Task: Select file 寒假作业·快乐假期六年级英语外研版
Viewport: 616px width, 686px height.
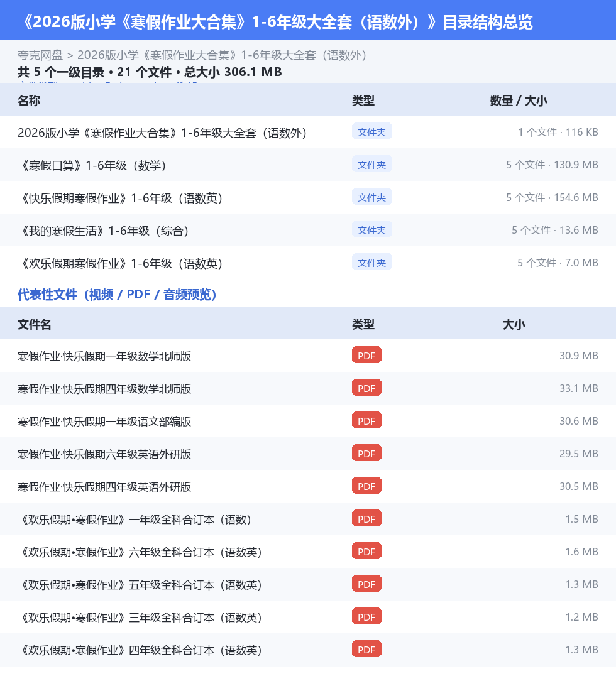Action: pyautogui.click(x=104, y=454)
